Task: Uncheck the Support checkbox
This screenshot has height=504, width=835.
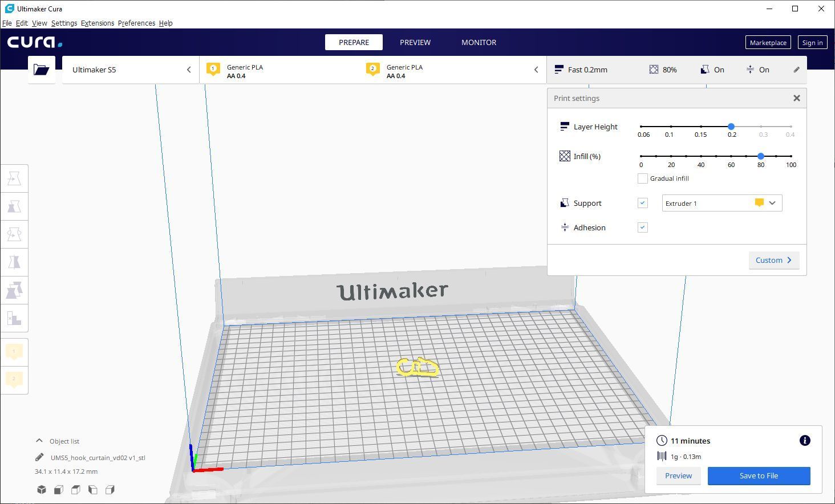Action: 643,203
